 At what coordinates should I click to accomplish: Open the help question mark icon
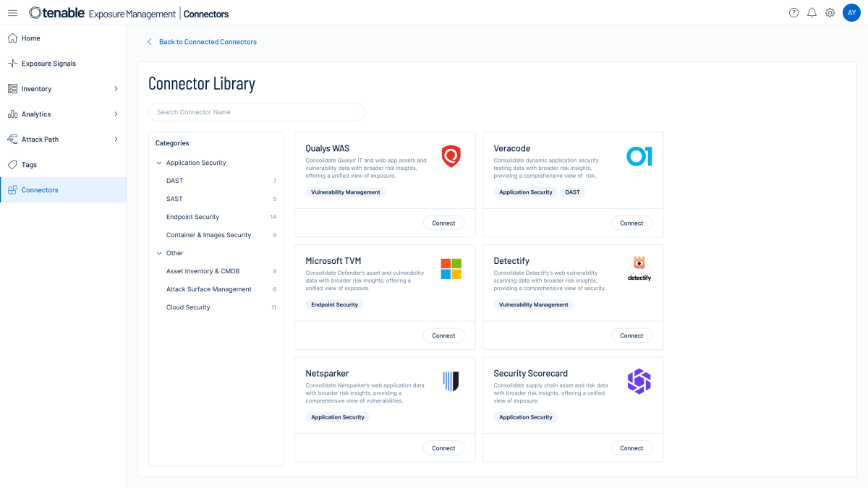tap(793, 13)
